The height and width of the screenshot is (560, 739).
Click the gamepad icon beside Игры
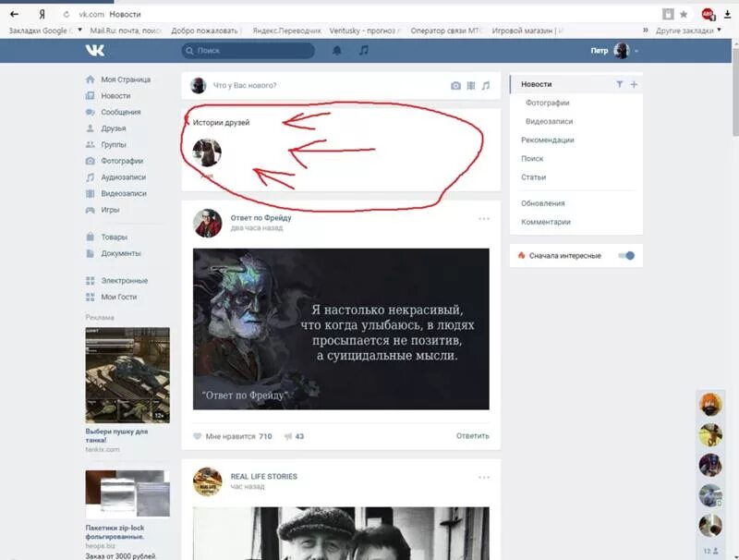point(90,210)
